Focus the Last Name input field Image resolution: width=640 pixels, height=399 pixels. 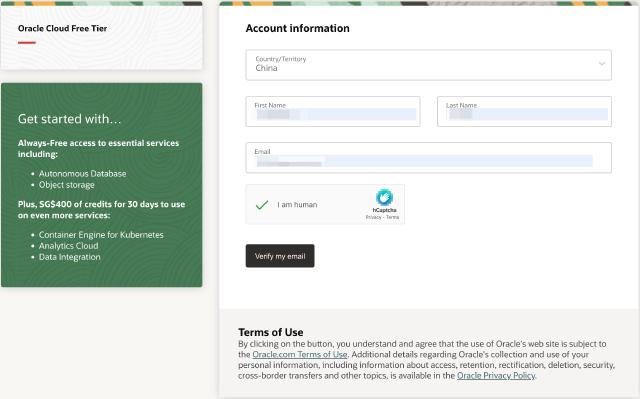point(524,111)
